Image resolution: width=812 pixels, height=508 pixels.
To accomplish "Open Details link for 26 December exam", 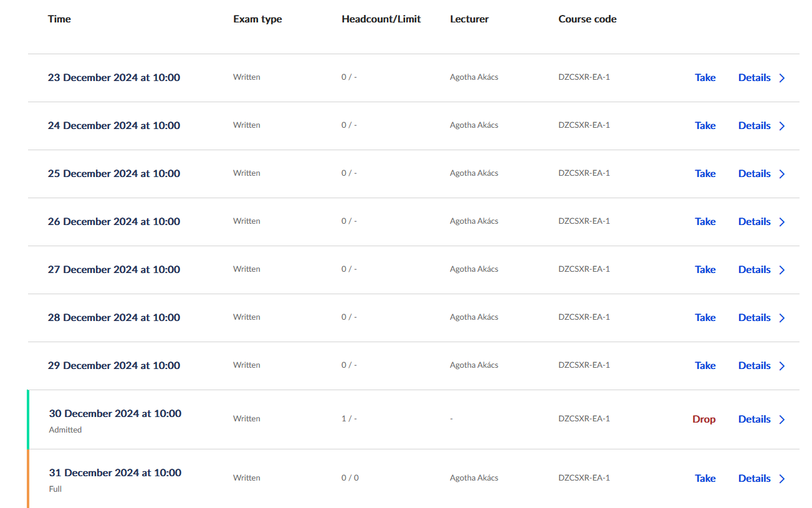I will tap(754, 222).
